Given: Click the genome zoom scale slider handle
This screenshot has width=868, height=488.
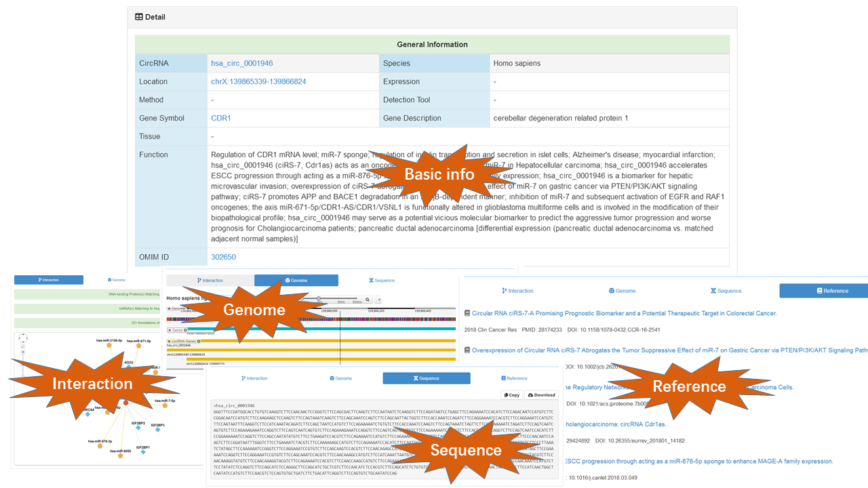Looking at the screenshot, I should pyautogui.click(x=319, y=298).
